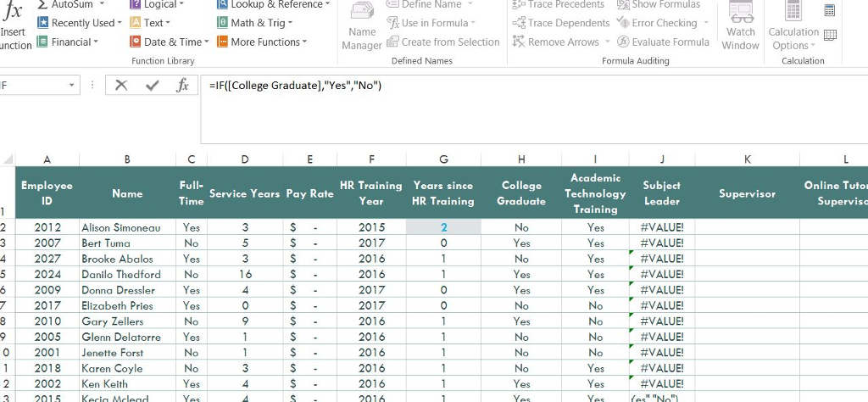Expand the Define Name dropdown arrow

pos(470,4)
